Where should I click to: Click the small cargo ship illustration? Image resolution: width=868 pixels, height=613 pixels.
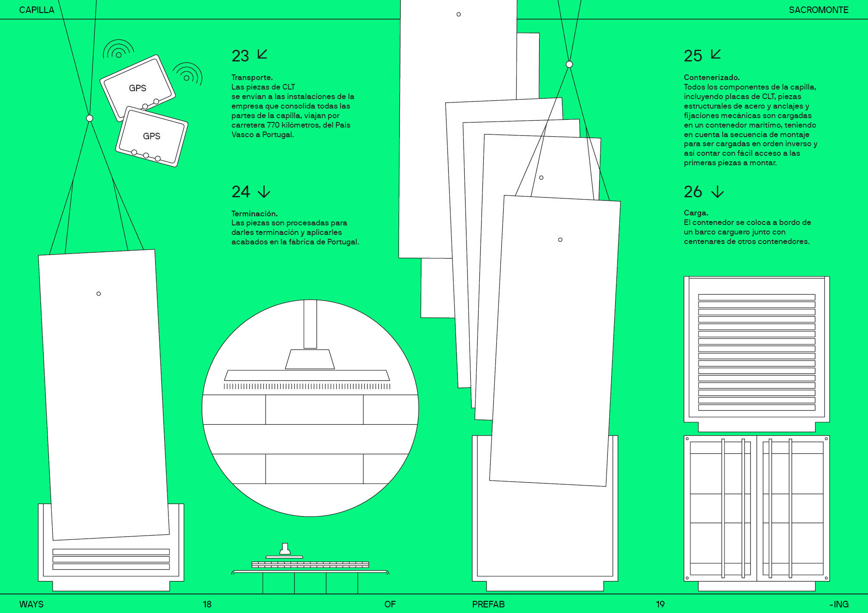(310, 565)
